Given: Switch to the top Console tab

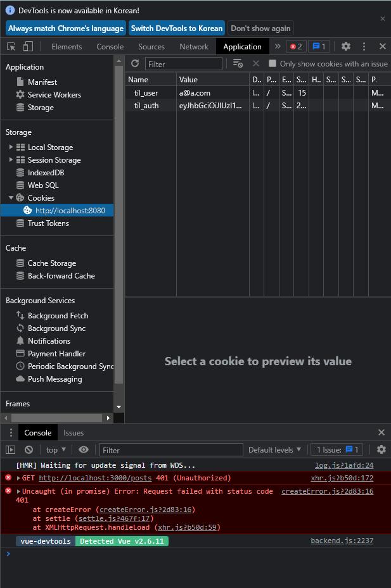Looking at the screenshot, I should [x=110, y=46].
